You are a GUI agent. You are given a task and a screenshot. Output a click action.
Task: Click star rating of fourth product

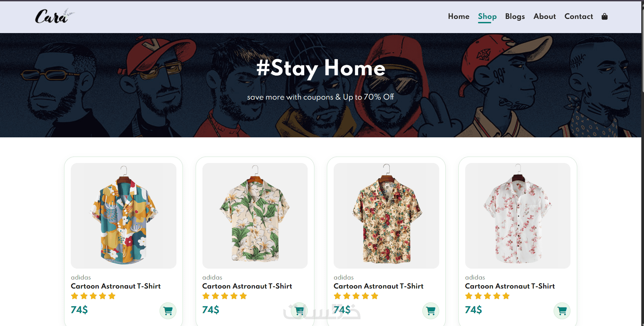(487, 296)
